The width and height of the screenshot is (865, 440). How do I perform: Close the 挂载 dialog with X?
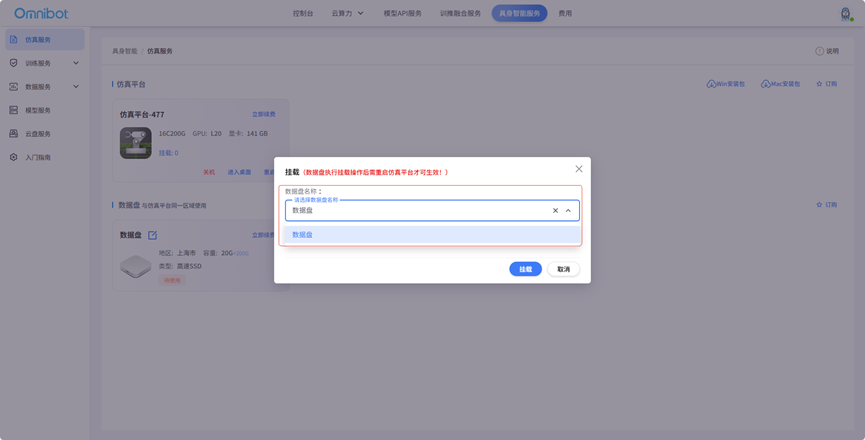coord(579,169)
